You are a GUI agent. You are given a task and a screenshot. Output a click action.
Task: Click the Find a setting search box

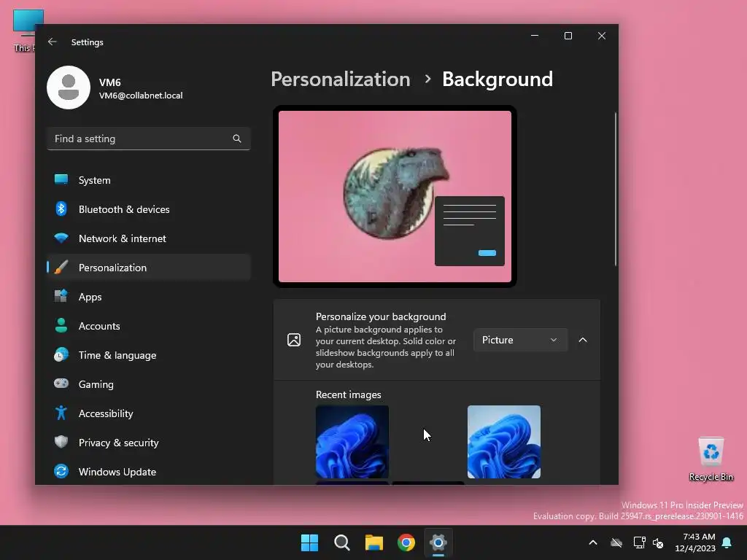pos(149,139)
